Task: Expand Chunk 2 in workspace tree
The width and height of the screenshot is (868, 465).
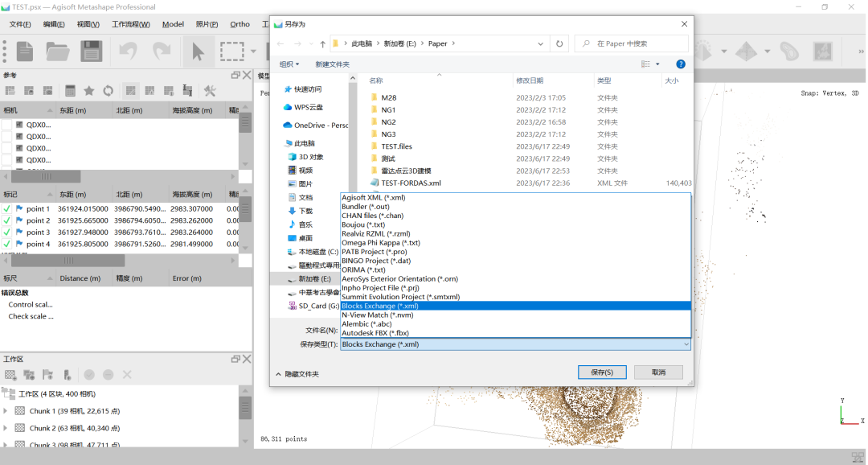Action: 6,428
